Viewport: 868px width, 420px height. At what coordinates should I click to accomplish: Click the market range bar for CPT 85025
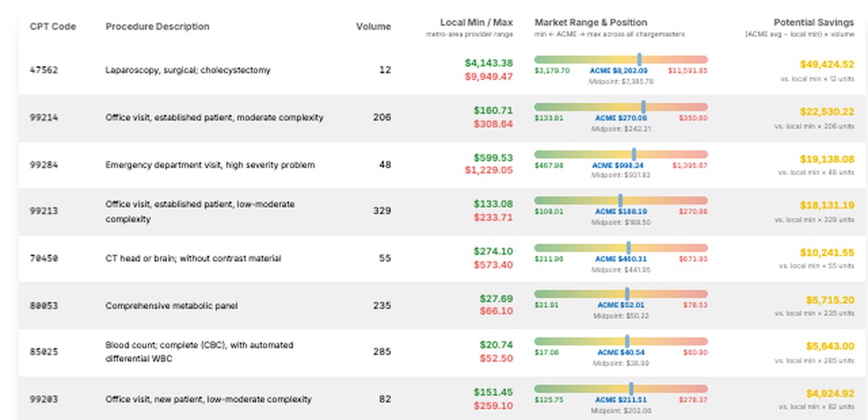(x=621, y=341)
